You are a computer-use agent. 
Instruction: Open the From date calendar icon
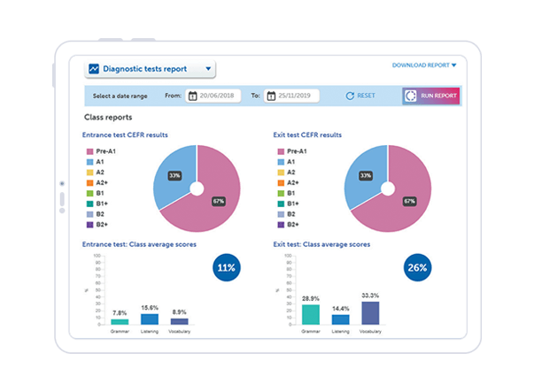[190, 96]
